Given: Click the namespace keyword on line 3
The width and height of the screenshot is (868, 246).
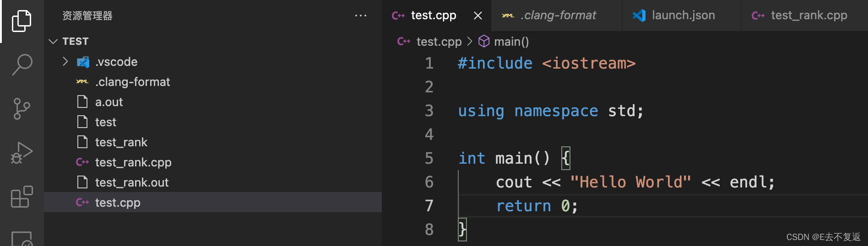Looking at the screenshot, I should pyautogui.click(x=556, y=111).
